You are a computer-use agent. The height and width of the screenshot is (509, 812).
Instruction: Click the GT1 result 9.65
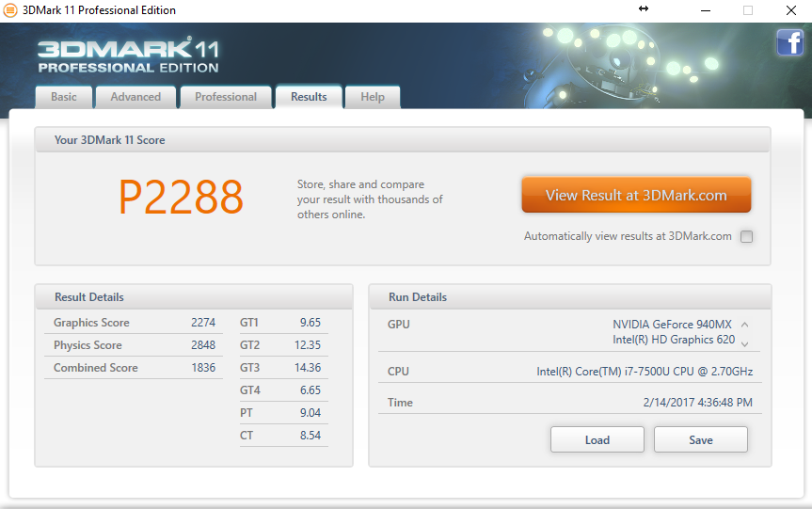310,323
